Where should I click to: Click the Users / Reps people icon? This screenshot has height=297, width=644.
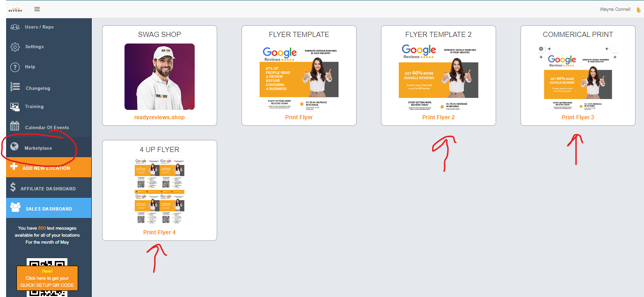15,27
